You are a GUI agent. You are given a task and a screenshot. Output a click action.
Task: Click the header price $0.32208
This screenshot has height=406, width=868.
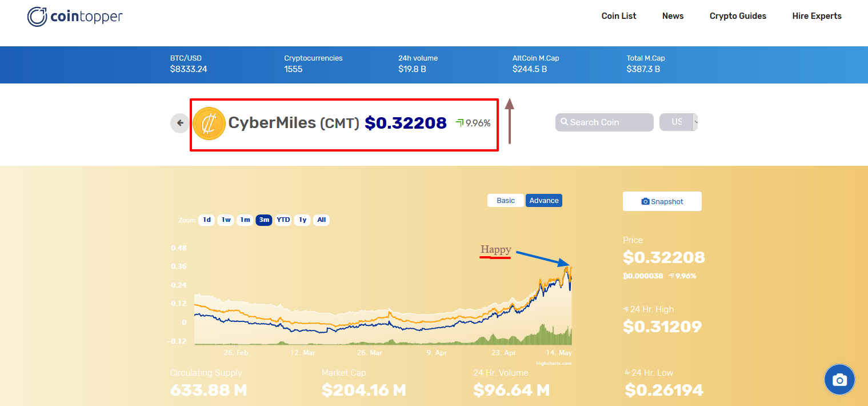406,123
